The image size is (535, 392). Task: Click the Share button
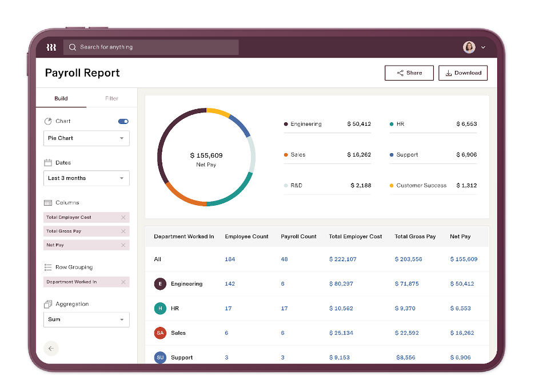point(409,73)
